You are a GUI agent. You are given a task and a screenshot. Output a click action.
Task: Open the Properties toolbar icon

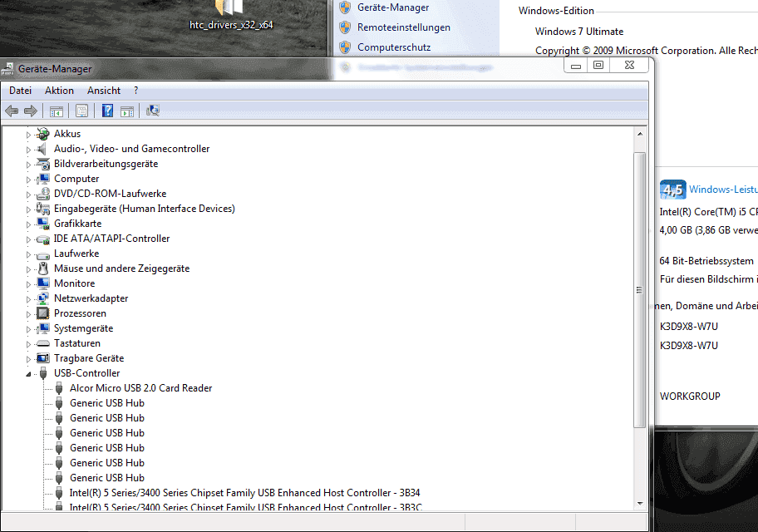click(x=81, y=111)
